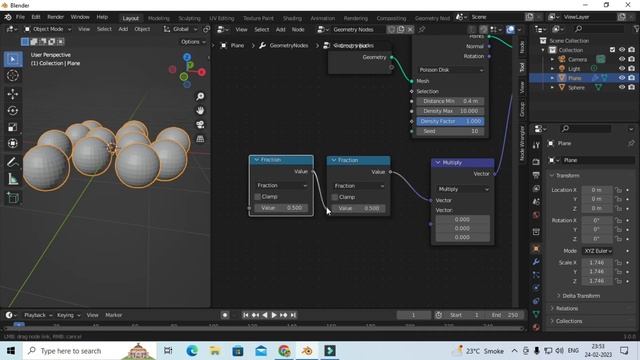Enable Clamp in the second Fraction node
This screenshot has width=640, height=360.
pos(335,197)
